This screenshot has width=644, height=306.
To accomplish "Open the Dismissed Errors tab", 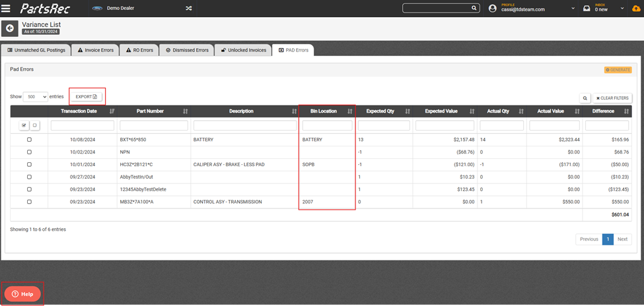I will pyautogui.click(x=187, y=50).
